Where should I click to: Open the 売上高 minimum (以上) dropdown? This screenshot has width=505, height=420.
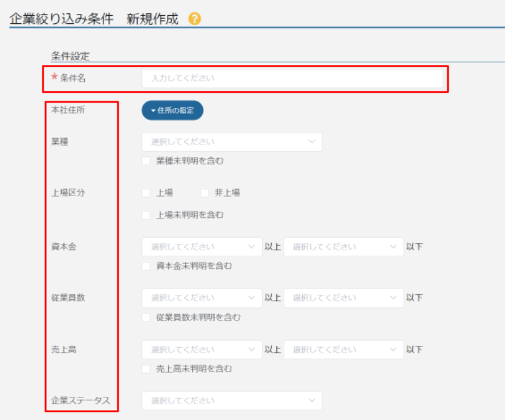pos(201,349)
